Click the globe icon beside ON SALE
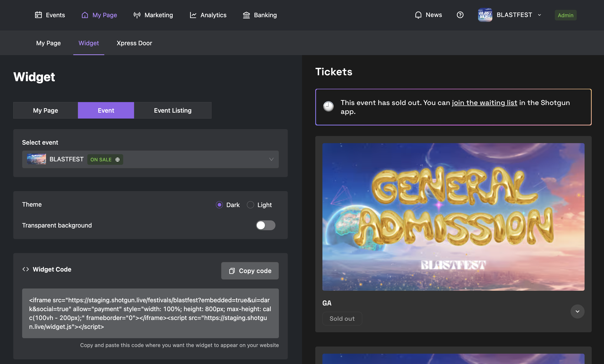Image resolution: width=604 pixels, height=364 pixels. (118, 160)
